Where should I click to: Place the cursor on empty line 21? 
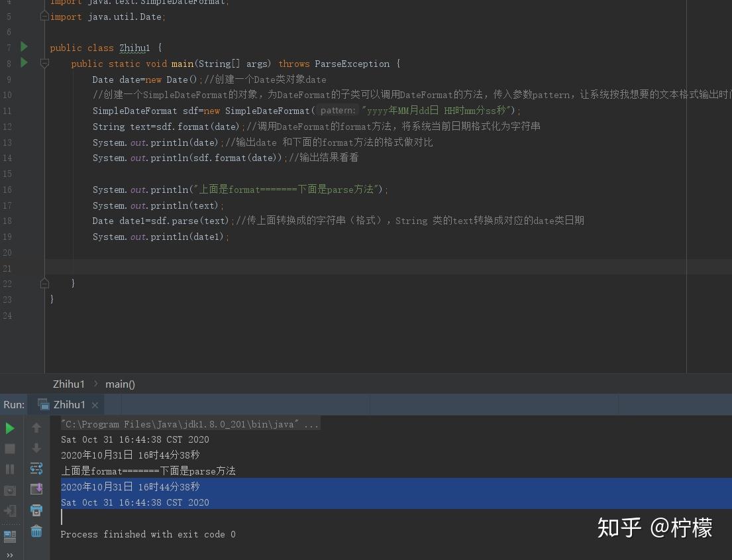click(x=132, y=268)
